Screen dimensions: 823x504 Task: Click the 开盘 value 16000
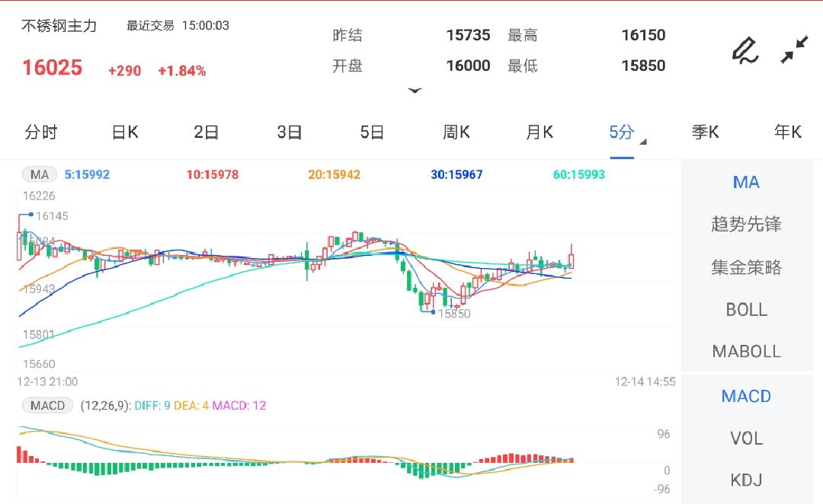(x=468, y=65)
